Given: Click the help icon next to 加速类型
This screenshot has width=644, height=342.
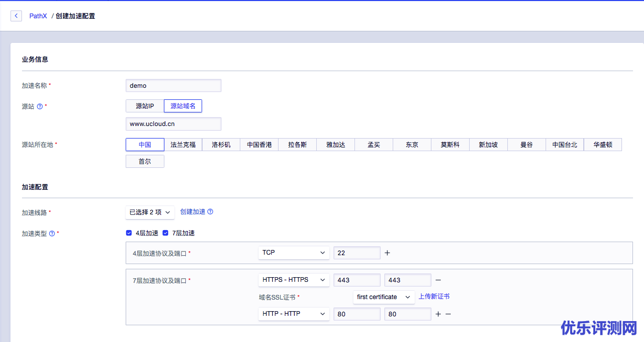Looking at the screenshot, I should 52,234.
